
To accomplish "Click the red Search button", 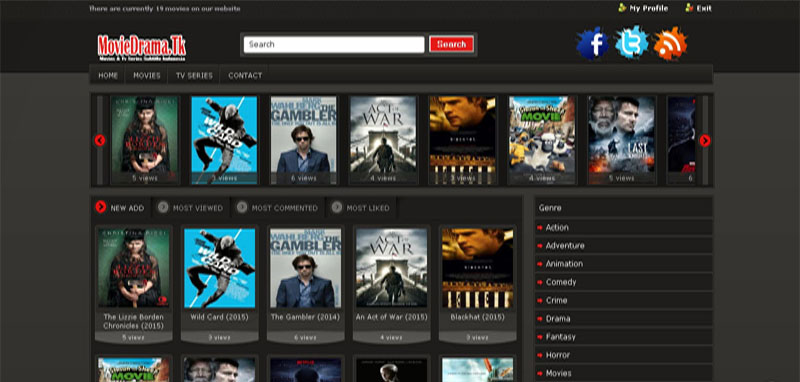I will pos(452,44).
